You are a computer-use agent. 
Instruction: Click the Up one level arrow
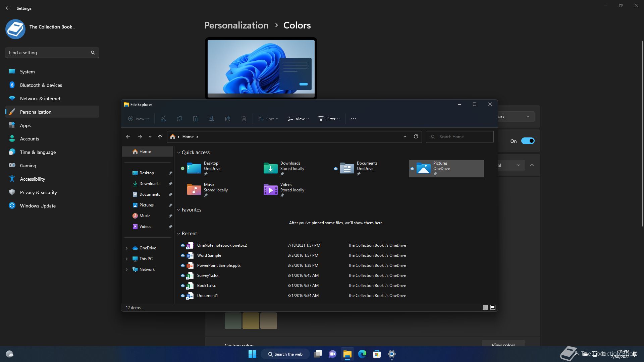(x=160, y=137)
